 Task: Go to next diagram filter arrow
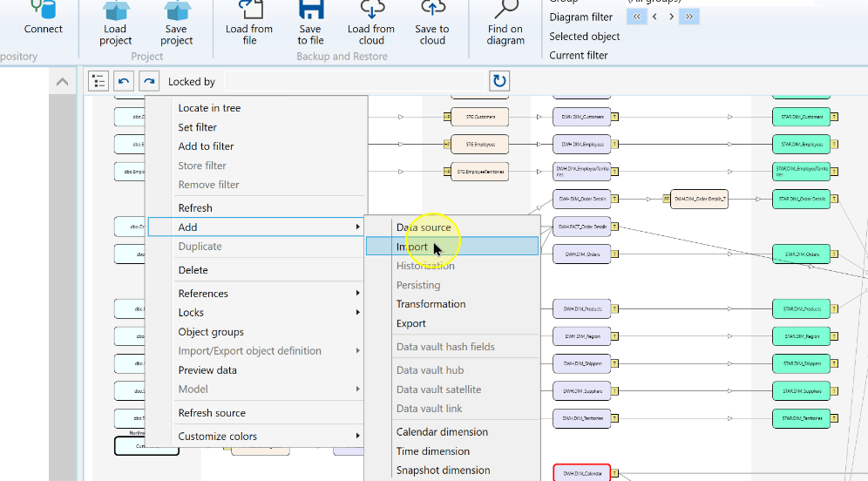tap(672, 17)
